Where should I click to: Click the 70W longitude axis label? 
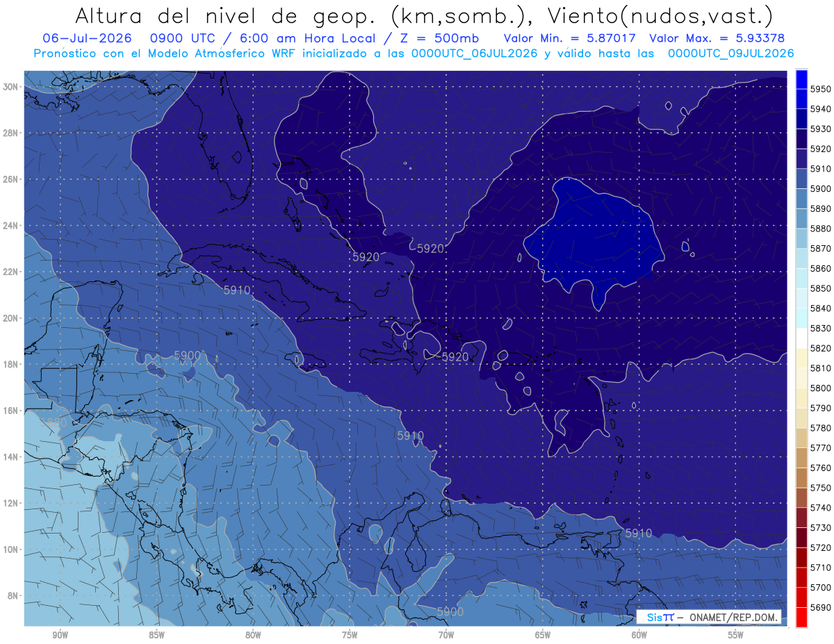(x=446, y=635)
